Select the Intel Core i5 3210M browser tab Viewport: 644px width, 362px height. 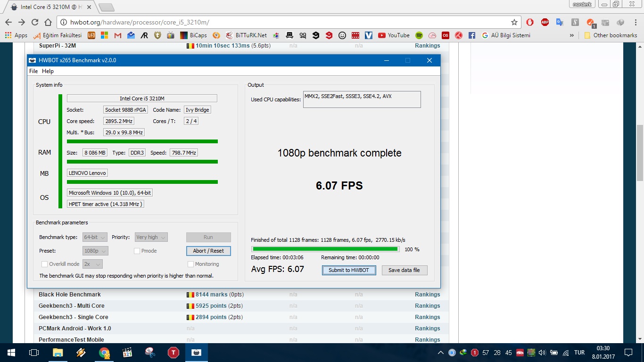pos(52,7)
